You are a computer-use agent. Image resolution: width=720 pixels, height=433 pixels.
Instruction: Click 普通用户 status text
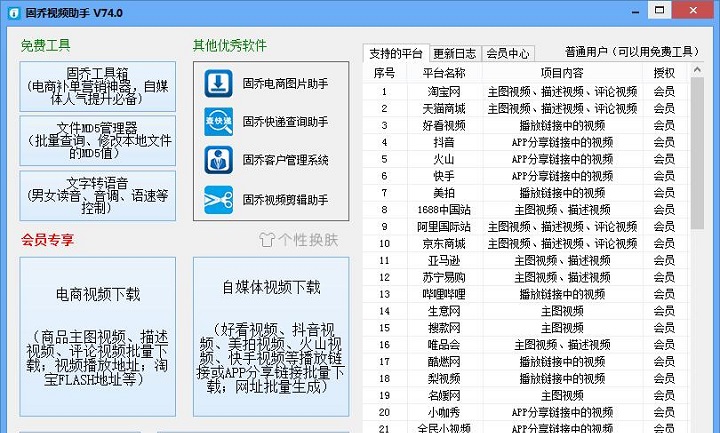pos(632,52)
